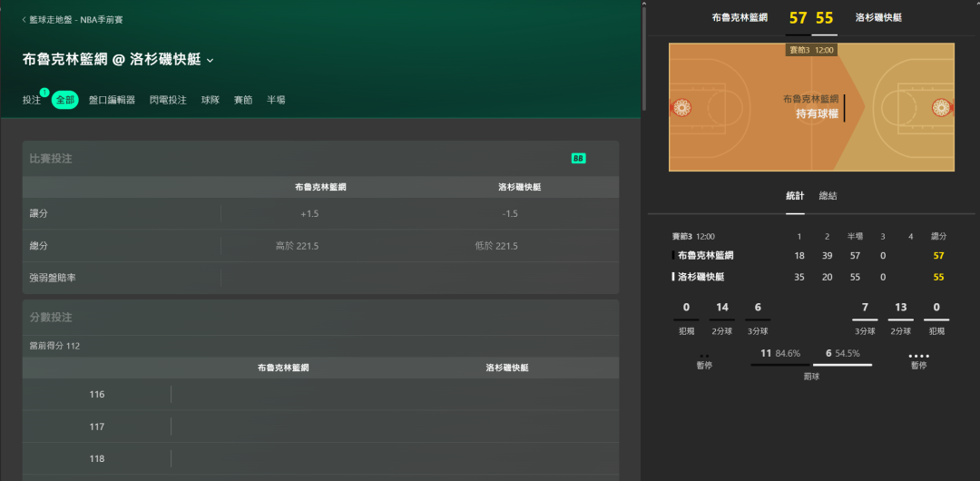The width and height of the screenshot is (980, 481).
Task: Go back via the 籃球走地盤 breadcrumb arrow
Action: (24, 20)
